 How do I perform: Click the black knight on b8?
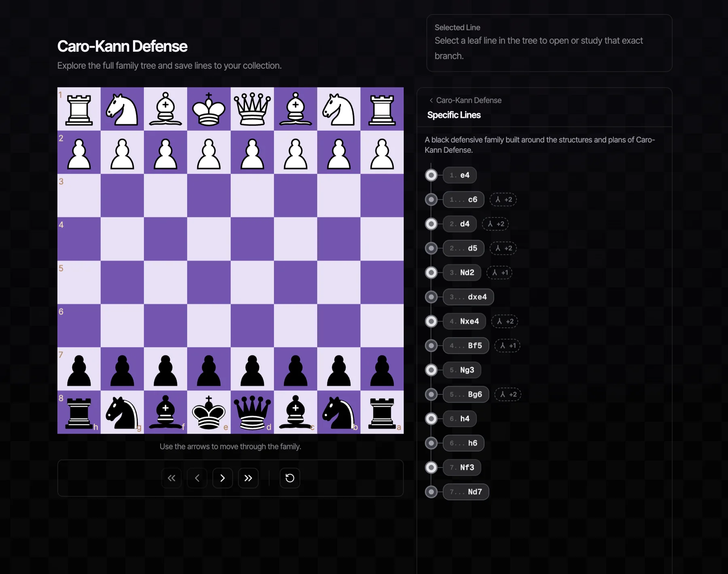click(339, 412)
